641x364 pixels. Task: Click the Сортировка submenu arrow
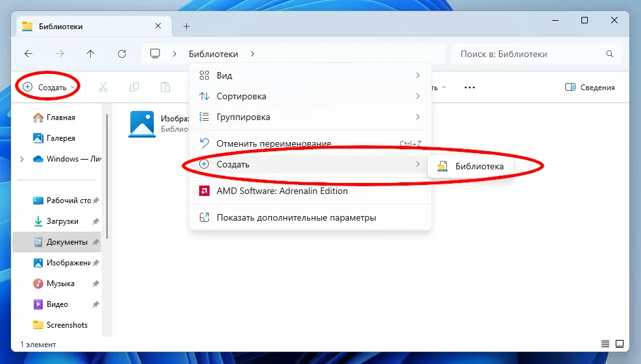click(x=417, y=96)
